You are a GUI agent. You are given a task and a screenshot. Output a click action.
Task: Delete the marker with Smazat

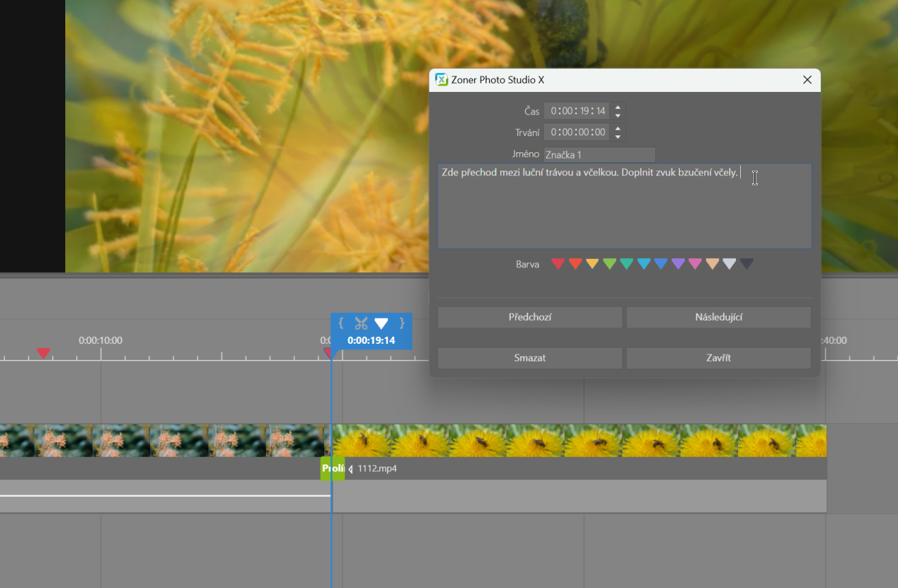(530, 358)
